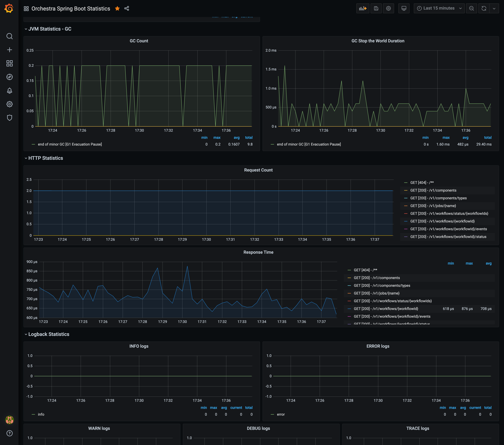Sort Response Time legend by min

450,263
